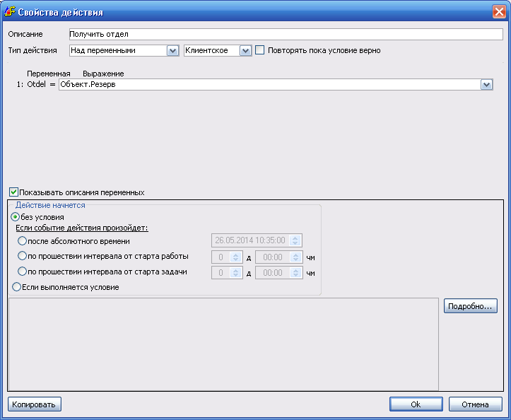Select 'по прошествии интервала от старта задачи'
Viewport: 511px width, 420px height.
(22, 272)
